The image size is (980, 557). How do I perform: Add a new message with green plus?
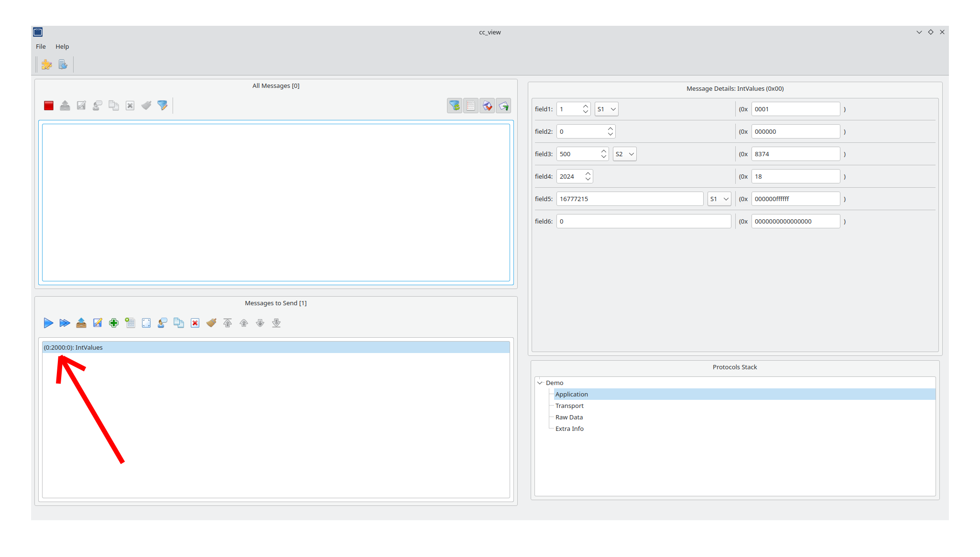(x=114, y=323)
